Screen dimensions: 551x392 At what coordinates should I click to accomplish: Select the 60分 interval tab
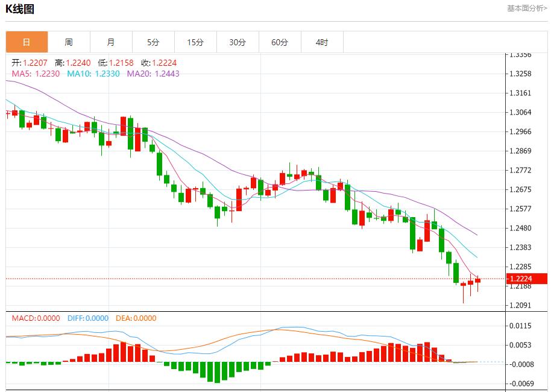[280, 42]
